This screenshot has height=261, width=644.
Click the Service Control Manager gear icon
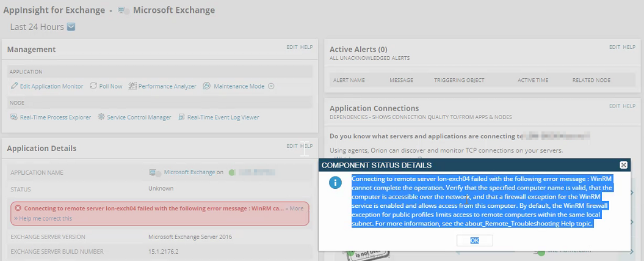pyautogui.click(x=101, y=117)
